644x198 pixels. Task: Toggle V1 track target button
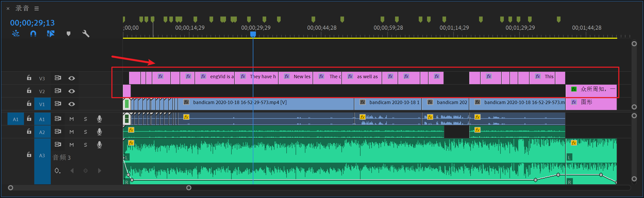(x=42, y=104)
